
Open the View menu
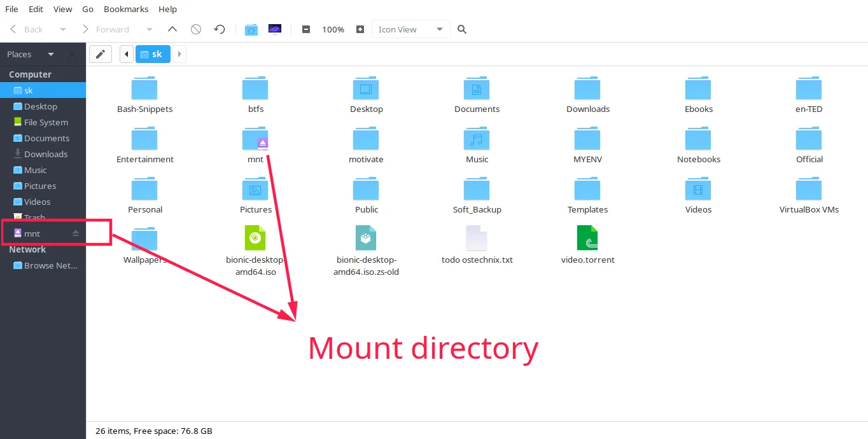pyautogui.click(x=62, y=9)
